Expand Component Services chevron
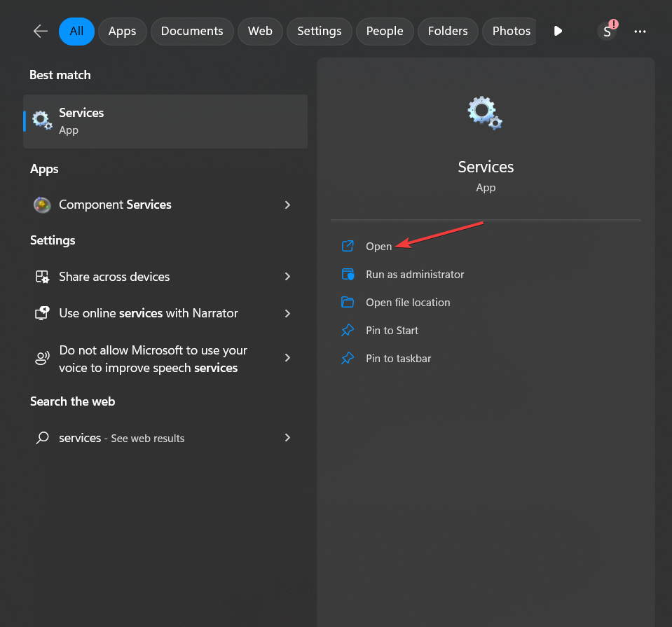672x627 pixels. pyautogui.click(x=287, y=205)
